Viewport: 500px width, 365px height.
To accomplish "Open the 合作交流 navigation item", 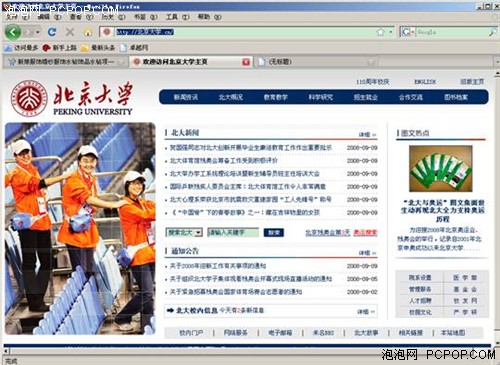I will coord(411,97).
